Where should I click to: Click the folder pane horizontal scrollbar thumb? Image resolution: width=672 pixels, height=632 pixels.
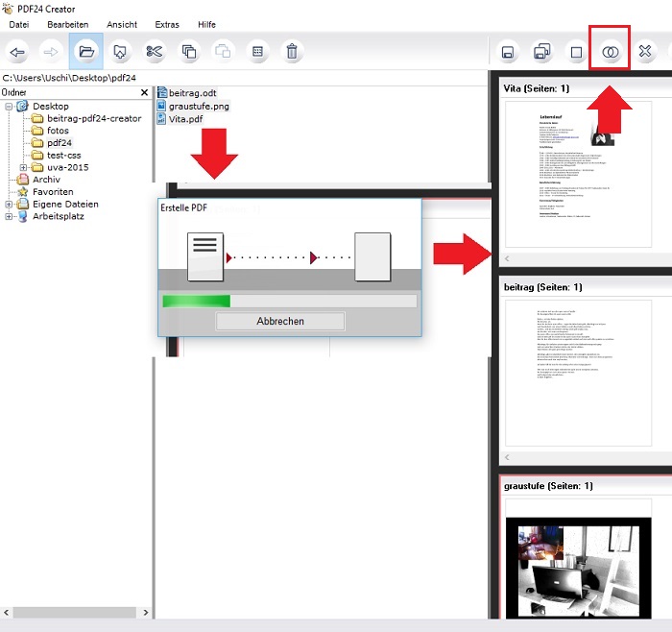(x=75, y=612)
